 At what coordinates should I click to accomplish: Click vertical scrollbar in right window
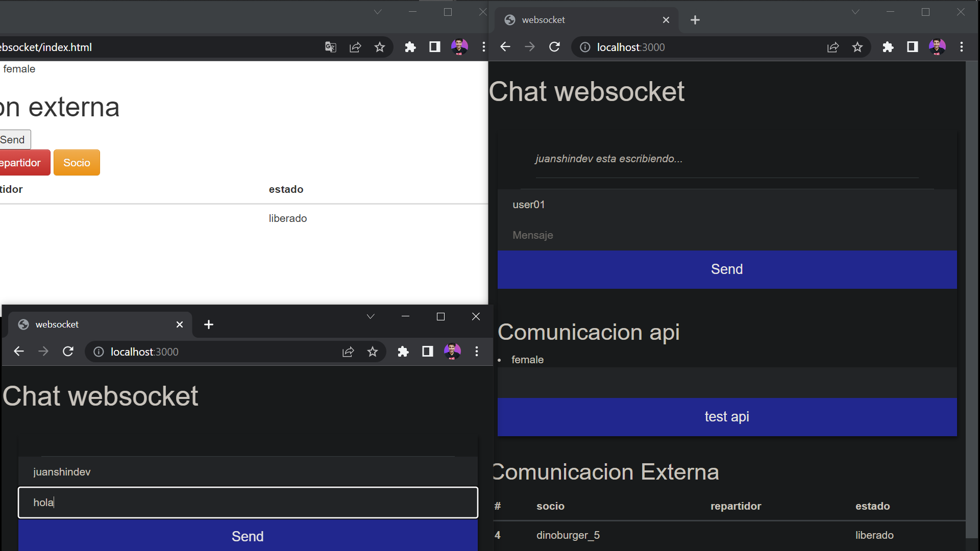972,300
